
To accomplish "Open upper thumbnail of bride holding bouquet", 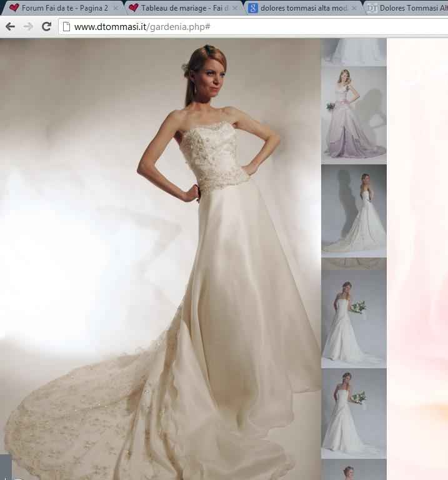I will coord(354,319).
